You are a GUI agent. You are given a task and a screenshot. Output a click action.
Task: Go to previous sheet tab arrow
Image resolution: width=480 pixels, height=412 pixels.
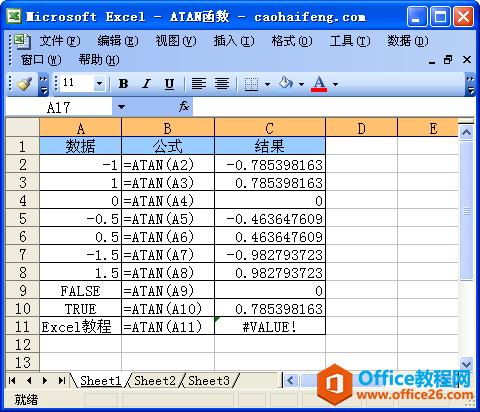(x=29, y=380)
